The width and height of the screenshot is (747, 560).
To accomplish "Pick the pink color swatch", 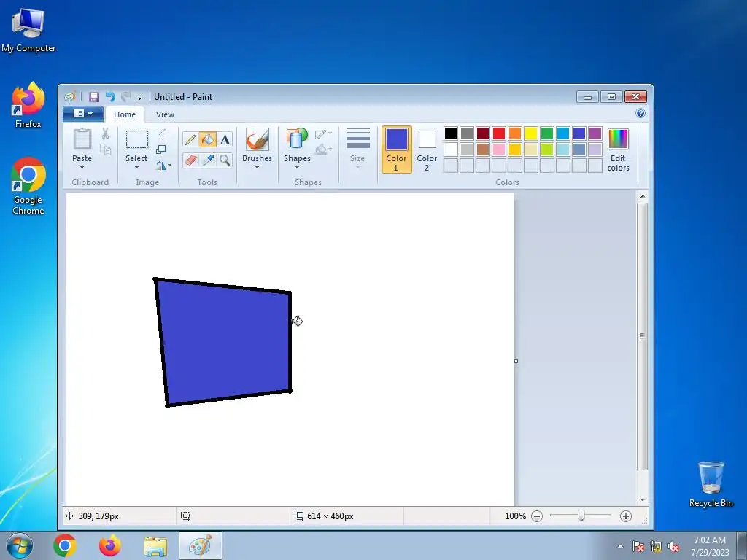I will [x=499, y=149].
